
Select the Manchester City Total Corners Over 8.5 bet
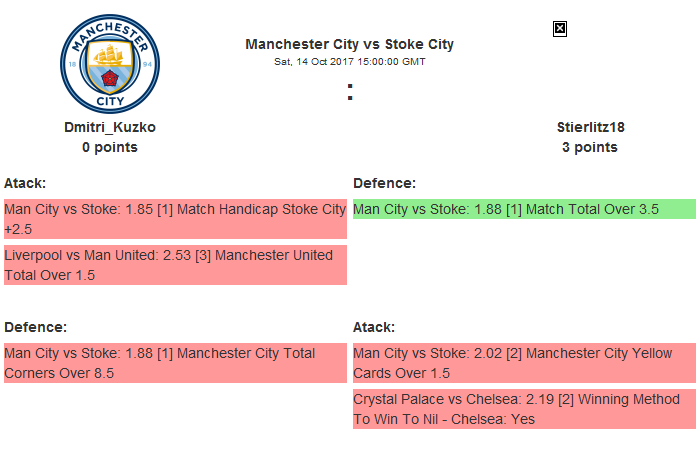coord(175,363)
